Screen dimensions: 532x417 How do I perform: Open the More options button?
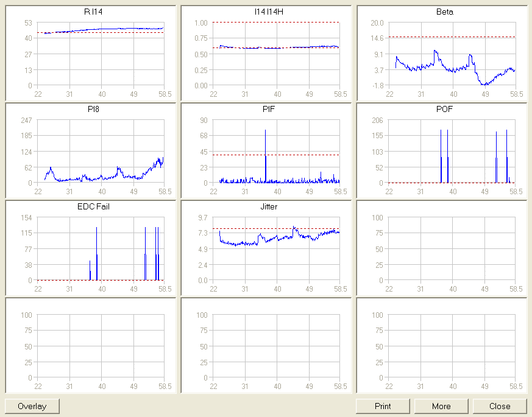[441, 406]
